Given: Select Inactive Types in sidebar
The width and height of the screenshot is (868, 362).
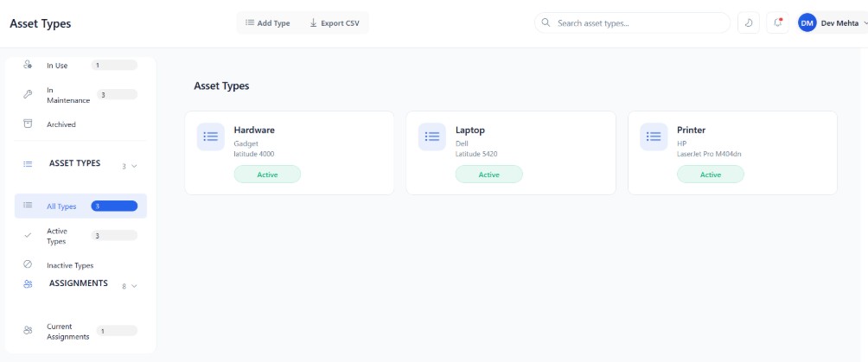Looking at the screenshot, I should click(80, 265).
